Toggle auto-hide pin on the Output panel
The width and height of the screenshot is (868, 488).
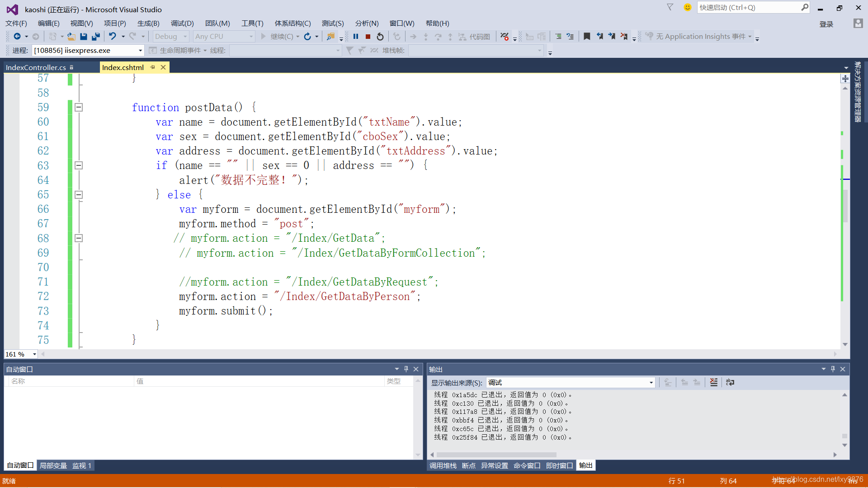[833, 369]
